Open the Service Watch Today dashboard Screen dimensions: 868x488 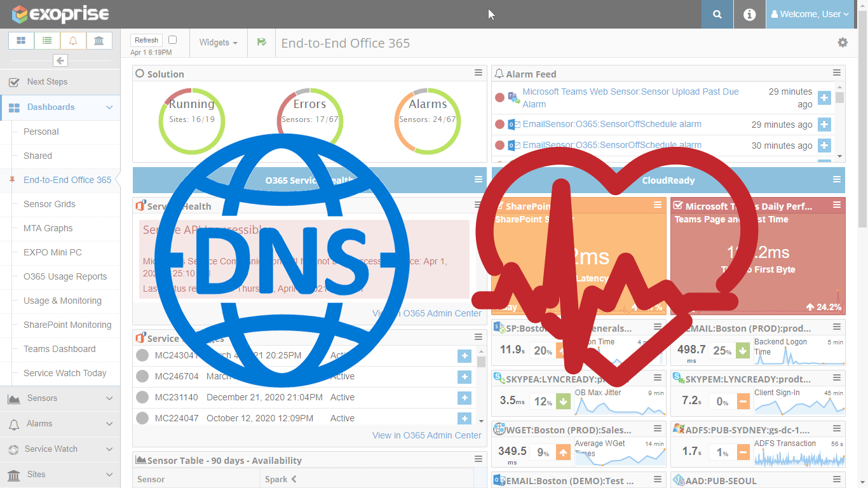65,373
